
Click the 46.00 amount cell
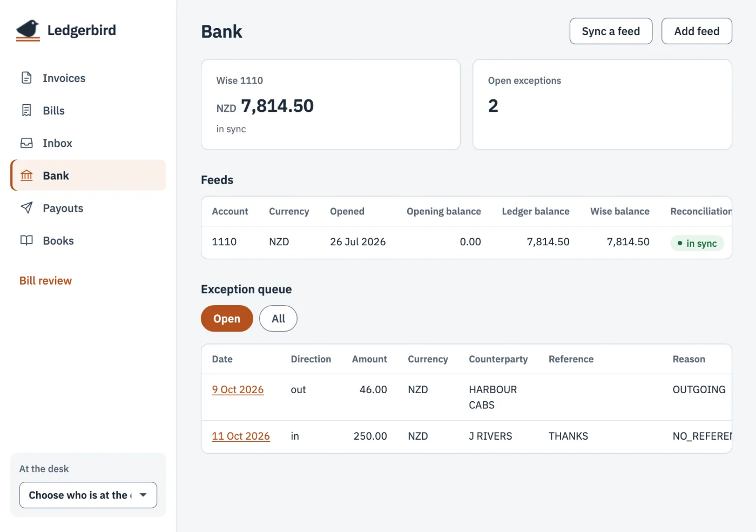(x=373, y=389)
